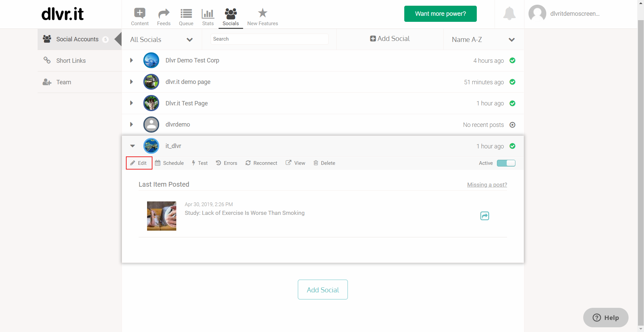644x332 pixels.
Task: Click the Dlvr Demo Test Corp avatar
Action: point(151,60)
